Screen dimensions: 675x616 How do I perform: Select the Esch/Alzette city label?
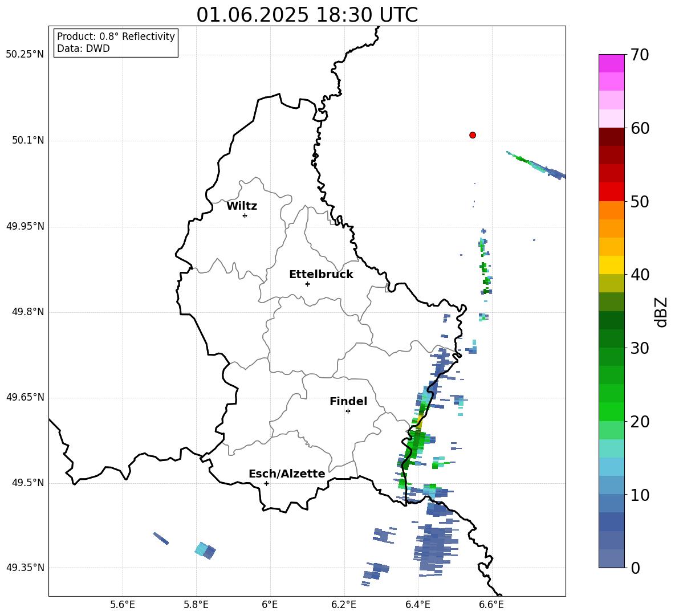[x=287, y=474]
